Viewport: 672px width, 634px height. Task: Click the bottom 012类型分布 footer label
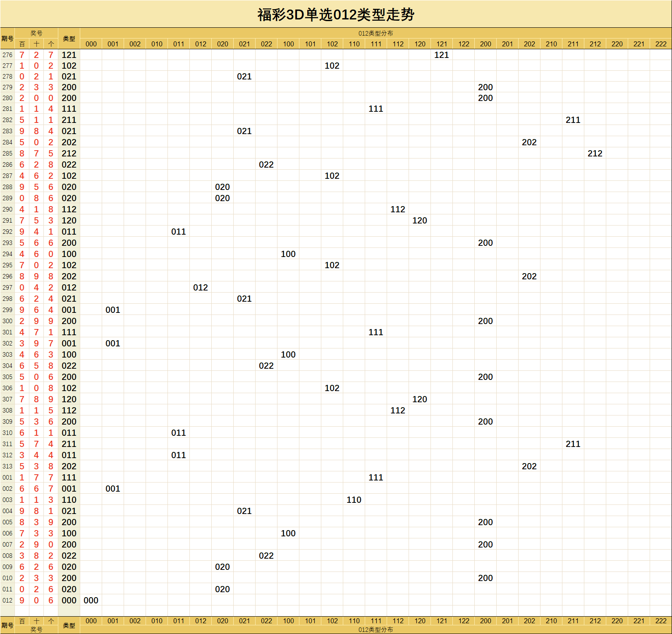click(375, 629)
